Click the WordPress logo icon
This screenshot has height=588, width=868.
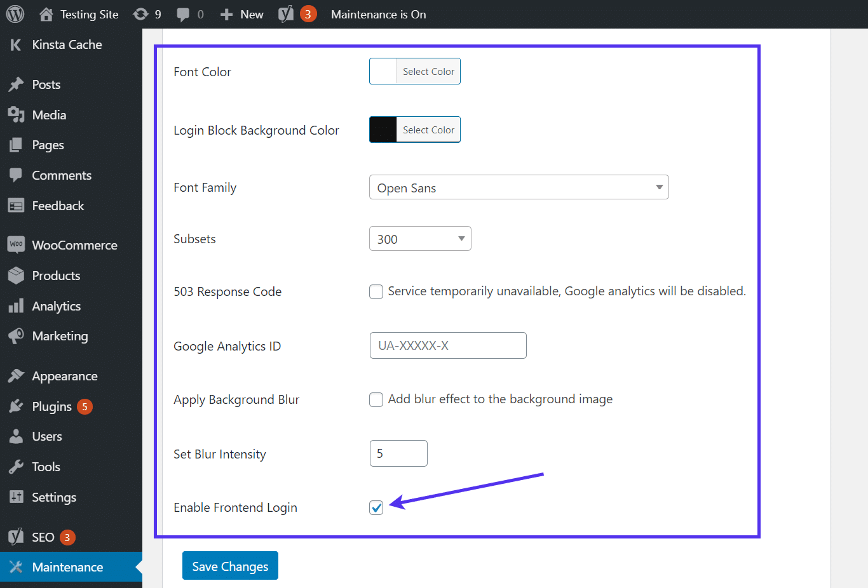tap(15, 14)
